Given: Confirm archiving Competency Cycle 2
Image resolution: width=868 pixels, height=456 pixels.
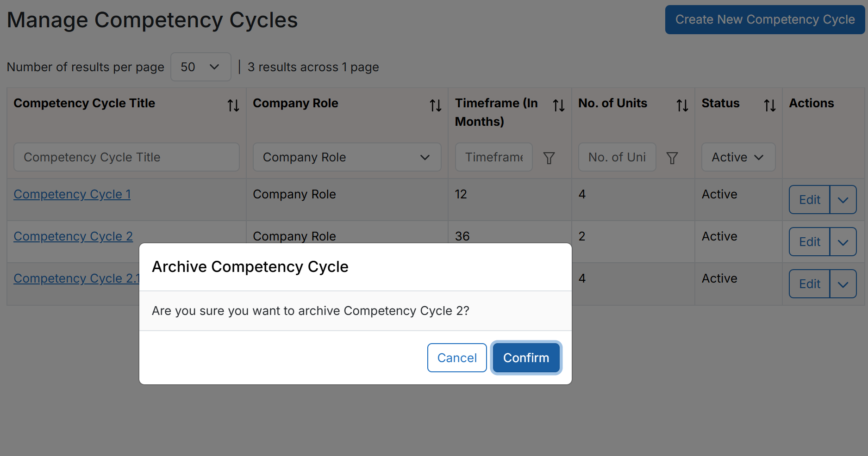Looking at the screenshot, I should click(526, 357).
